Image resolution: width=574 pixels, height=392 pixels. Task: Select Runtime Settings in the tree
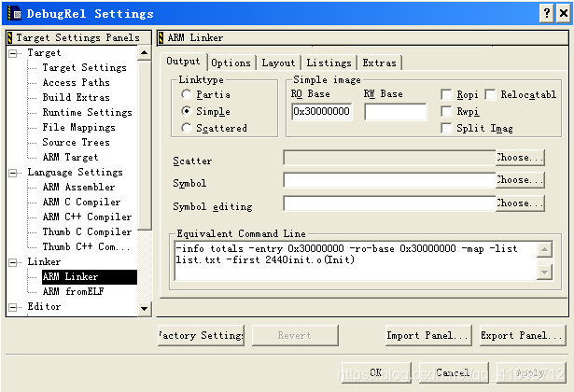pos(88,112)
